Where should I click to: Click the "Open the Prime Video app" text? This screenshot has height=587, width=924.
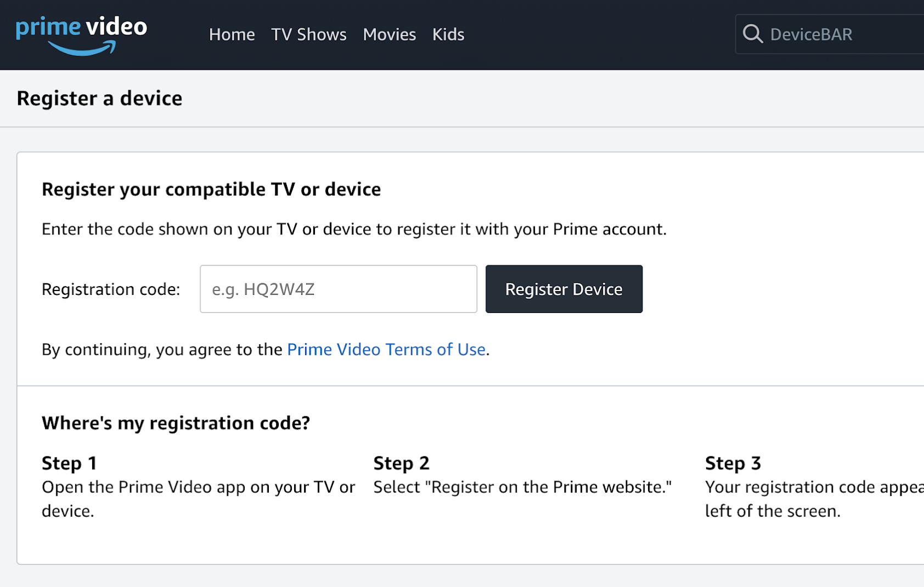pos(198,487)
